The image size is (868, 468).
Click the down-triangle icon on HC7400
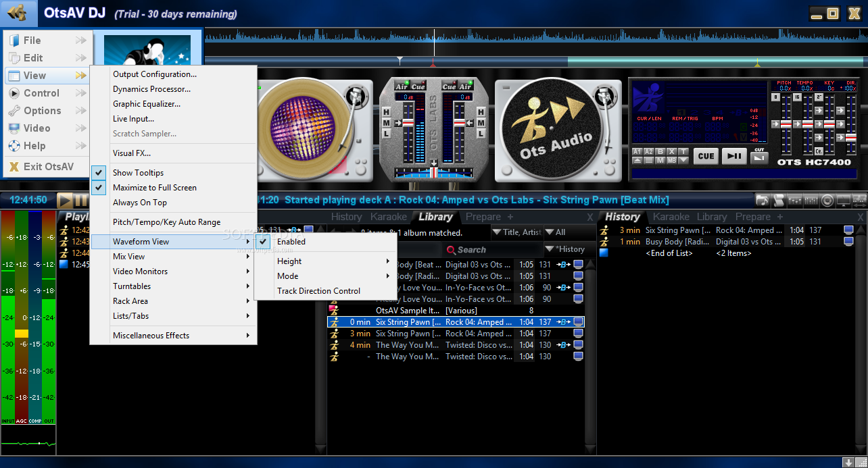click(x=683, y=160)
